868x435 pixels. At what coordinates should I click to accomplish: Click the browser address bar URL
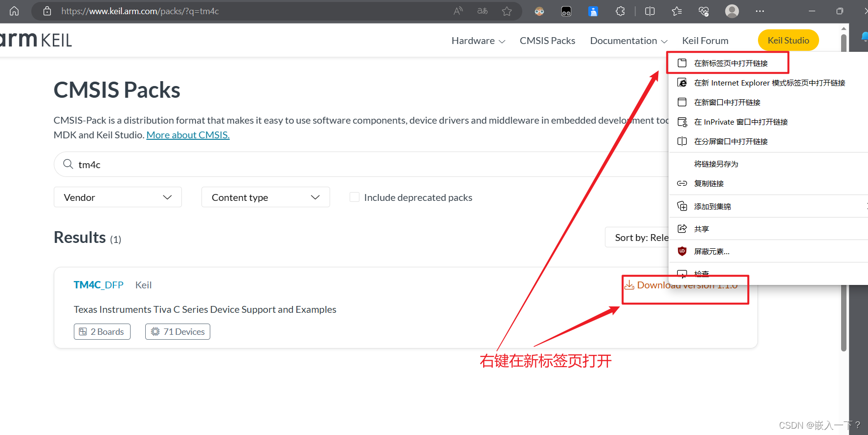tap(140, 11)
